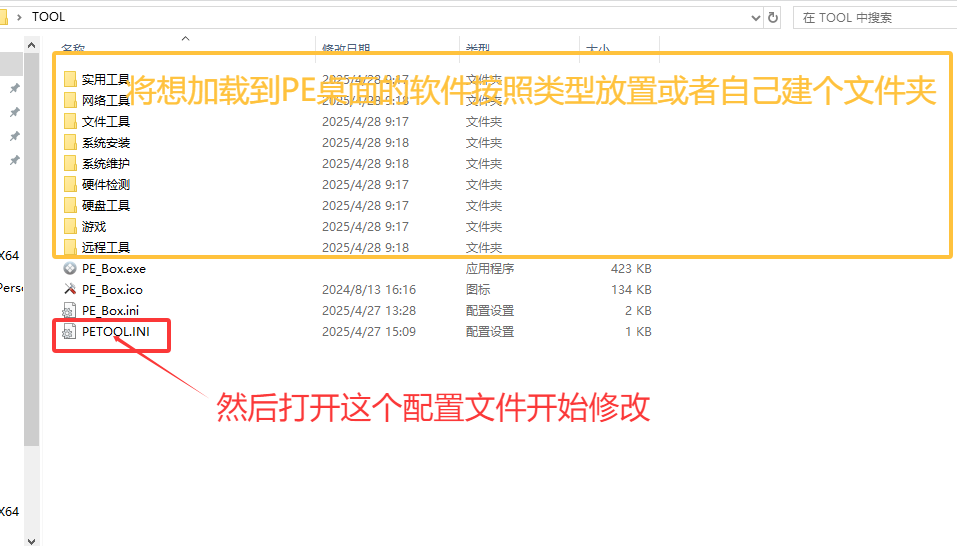957x546 pixels.
Task: Open the address bar history dropdown
Action: click(752, 17)
